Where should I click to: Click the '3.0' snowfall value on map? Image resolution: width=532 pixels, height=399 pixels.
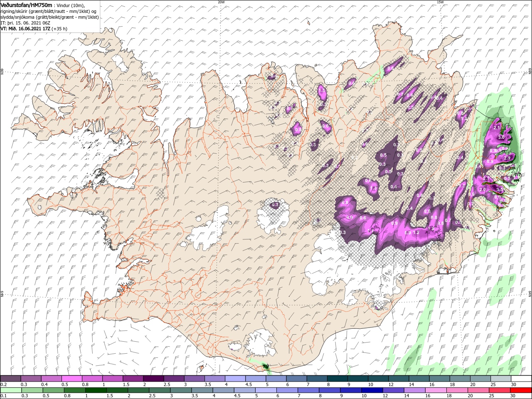(x=501, y=137)
